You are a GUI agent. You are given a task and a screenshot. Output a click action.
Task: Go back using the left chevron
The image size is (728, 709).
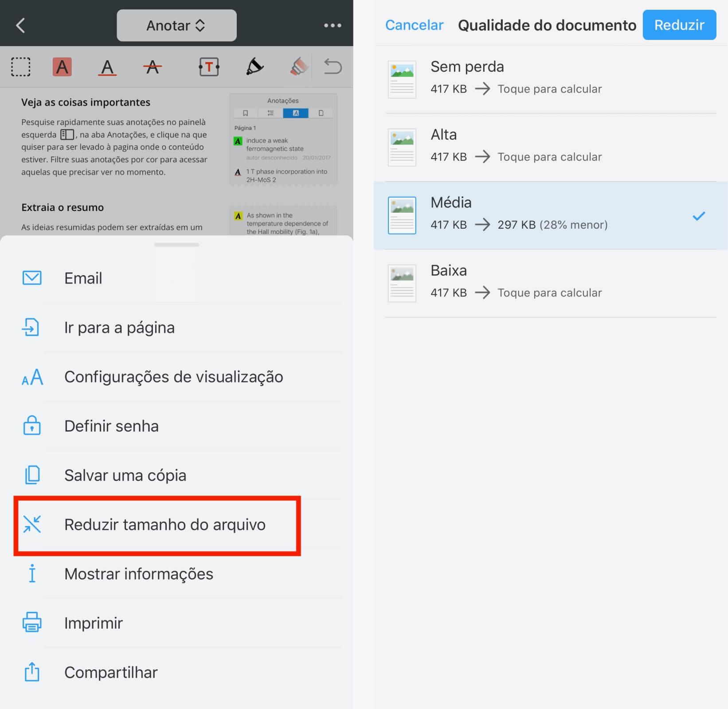20,25
